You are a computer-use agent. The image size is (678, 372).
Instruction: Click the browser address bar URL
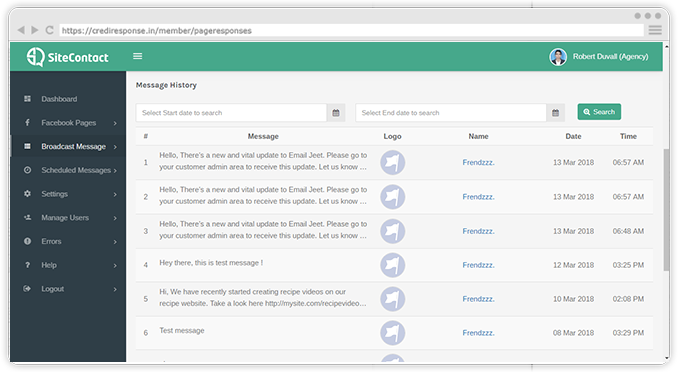point(351,30)
